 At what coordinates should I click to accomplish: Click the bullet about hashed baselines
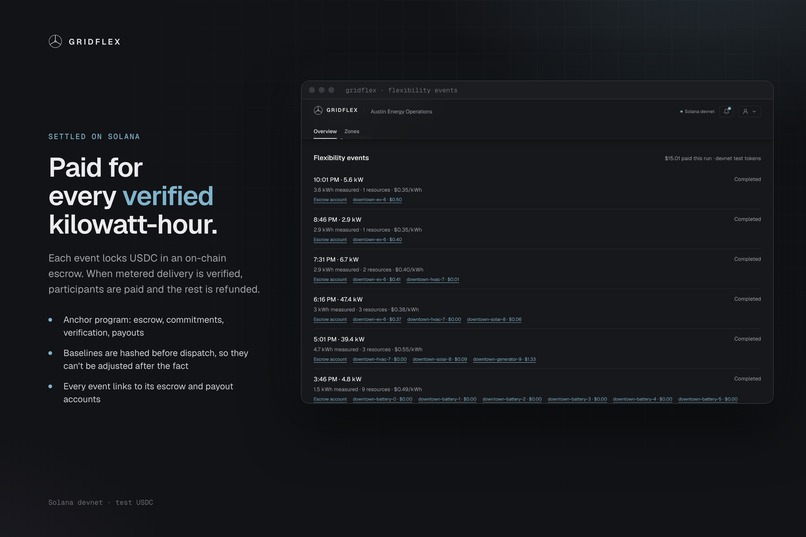156,359
